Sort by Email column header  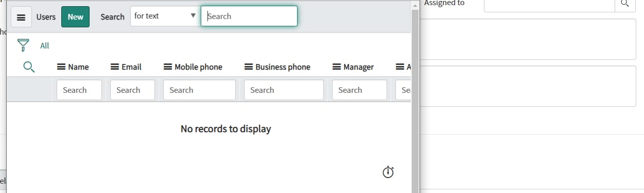tap(131, 67)
